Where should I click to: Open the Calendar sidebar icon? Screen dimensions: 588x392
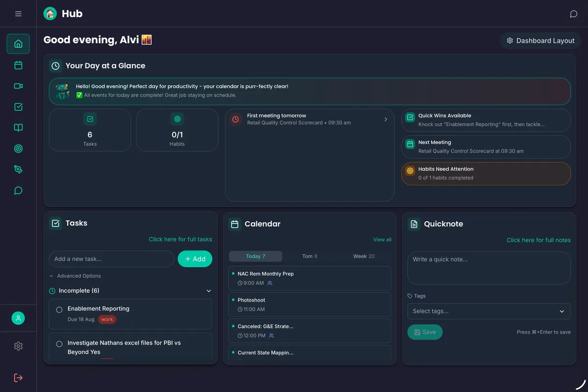tap(18, 65)
